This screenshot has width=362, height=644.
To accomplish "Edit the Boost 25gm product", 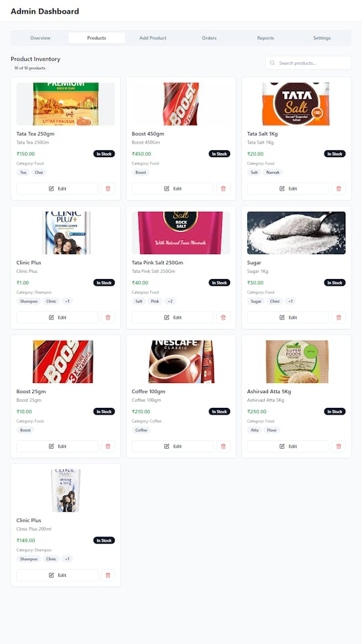I will pyautogui.click(x=58, y=447).
